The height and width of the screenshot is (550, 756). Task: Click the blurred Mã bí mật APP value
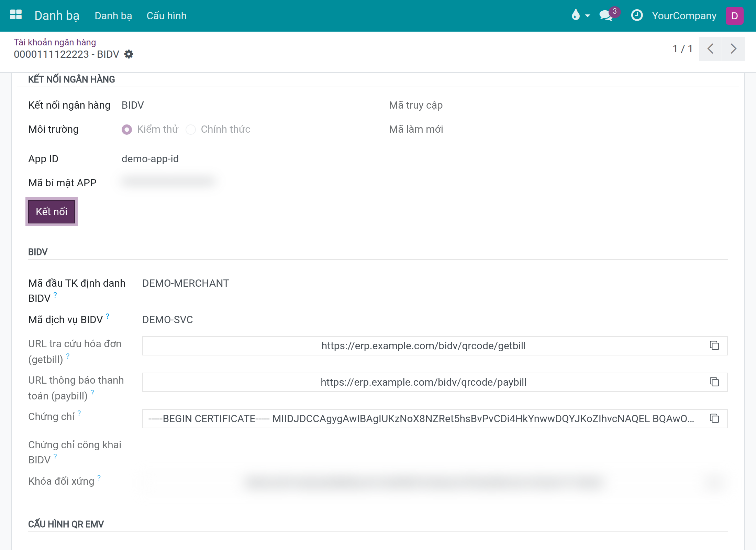tap(169, 181)
